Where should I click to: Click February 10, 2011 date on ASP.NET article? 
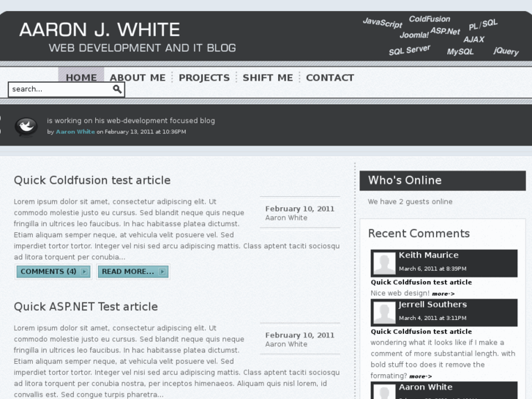pos(299,335)
